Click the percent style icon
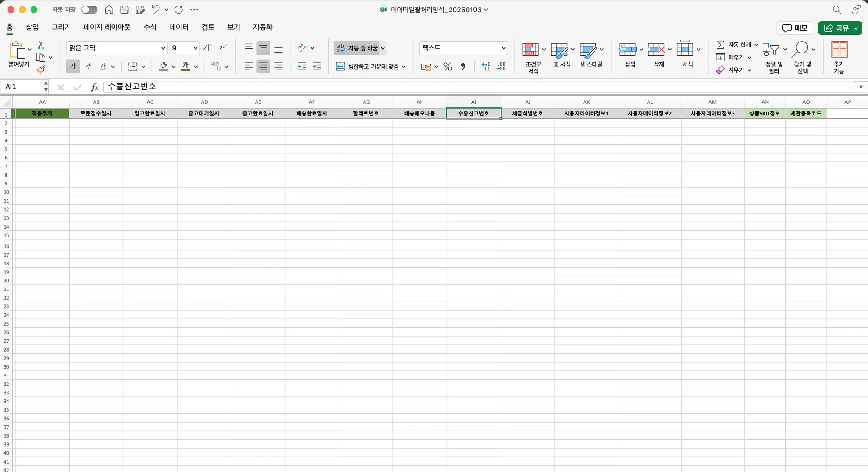Image resolution: width=868 pixels, height=472 pixels. pyautogui.click(x=448, y=67)
